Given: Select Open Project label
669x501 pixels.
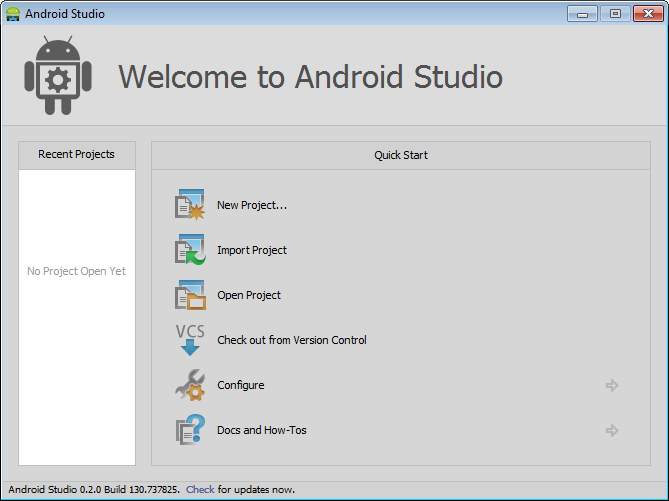Looking at the screenshot, I should pos(249,295).
